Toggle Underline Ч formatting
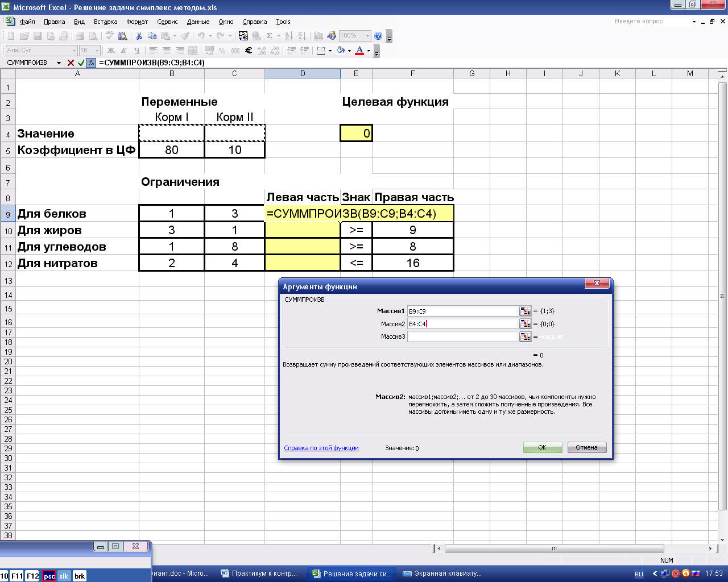The image size is (728, 582). (136, 51)
